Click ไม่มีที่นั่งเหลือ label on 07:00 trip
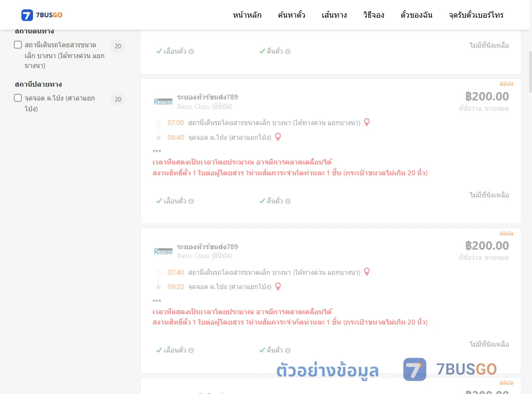Viewport: 532px width, 394px height. coord(489,195)
